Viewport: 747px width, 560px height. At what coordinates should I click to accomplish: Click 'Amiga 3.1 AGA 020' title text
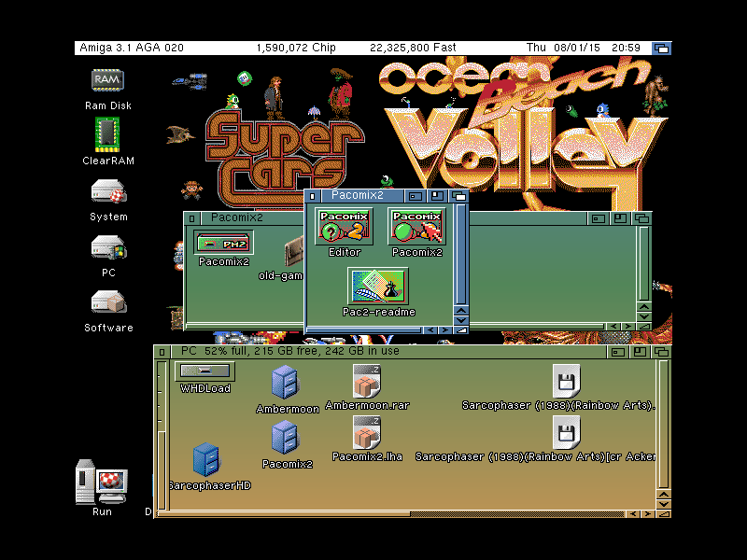(132, 48)
